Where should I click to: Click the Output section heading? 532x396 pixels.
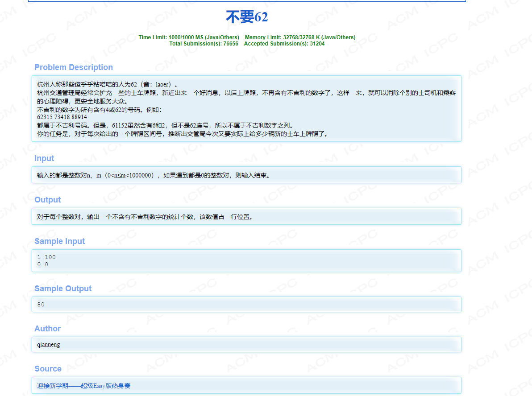47,200
